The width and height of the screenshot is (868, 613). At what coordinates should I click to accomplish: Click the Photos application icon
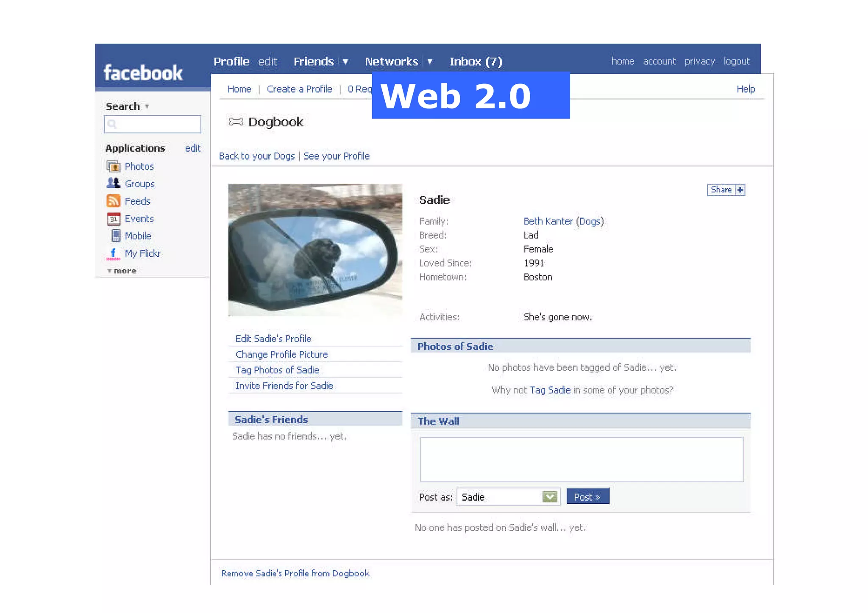point(113,166)
